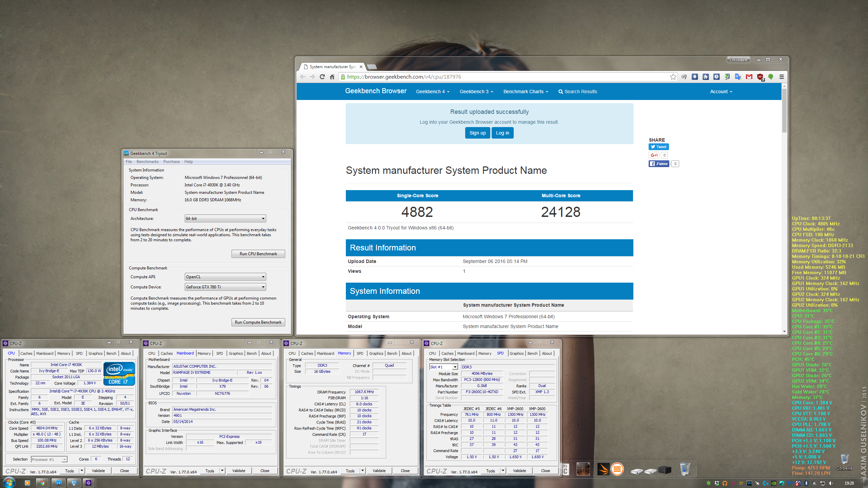
Task: Open the black NAS drive in the dock
Action: 664,470
